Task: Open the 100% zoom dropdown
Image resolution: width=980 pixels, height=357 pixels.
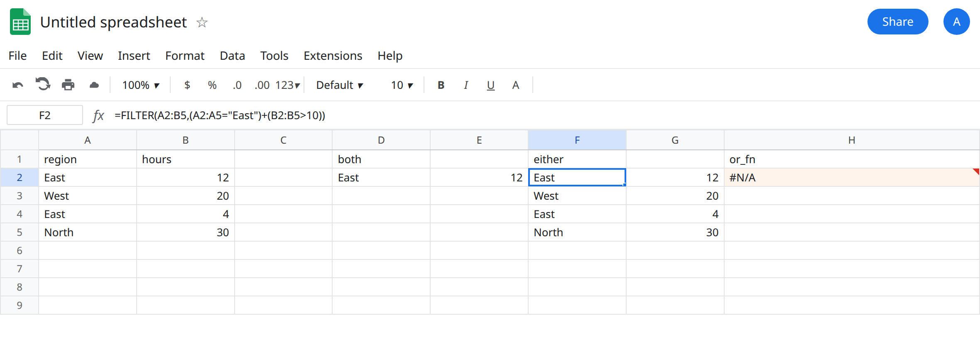Action: pyautogui.click(x=141, y=85)
